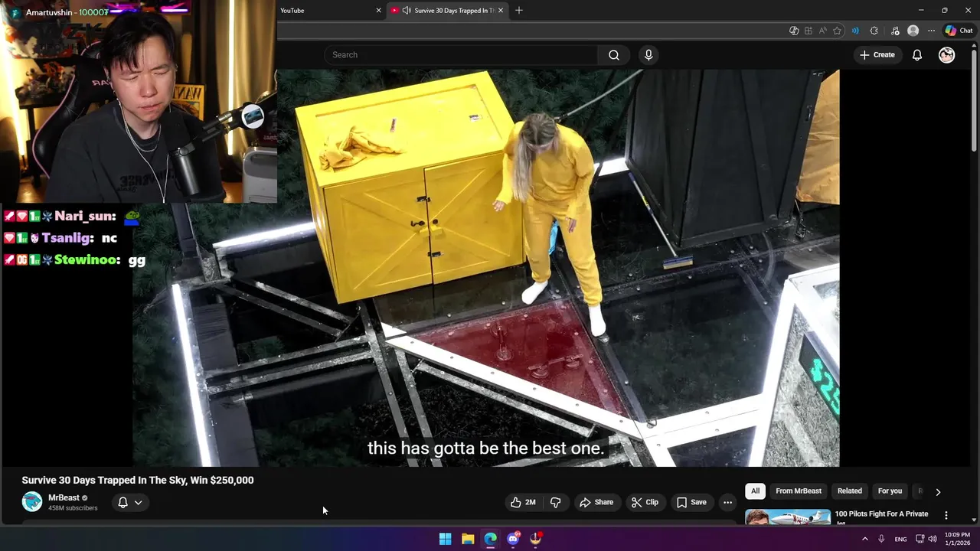
Task: Open the media control music-note icon
Action: (895, 31)
